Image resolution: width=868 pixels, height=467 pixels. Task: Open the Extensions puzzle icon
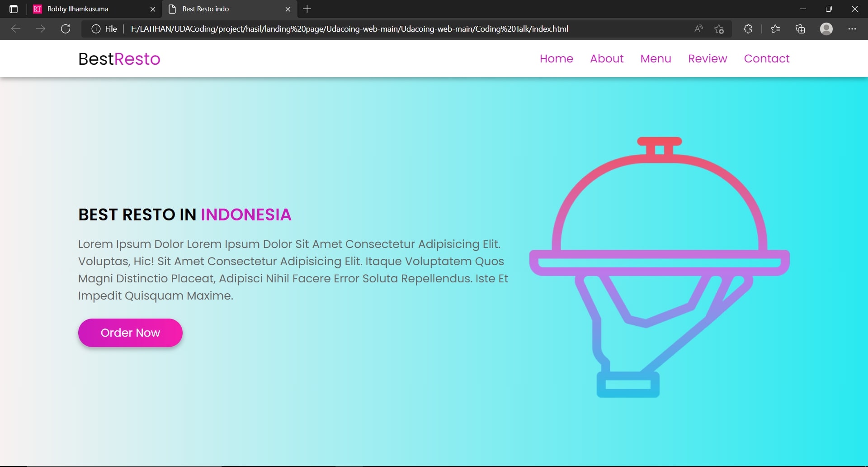pos(748,29)
